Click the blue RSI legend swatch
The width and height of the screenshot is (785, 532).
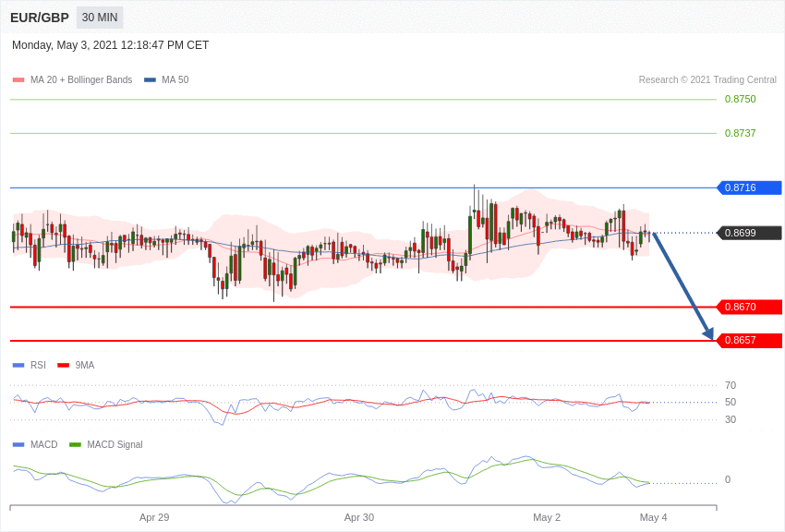point(18,366)
